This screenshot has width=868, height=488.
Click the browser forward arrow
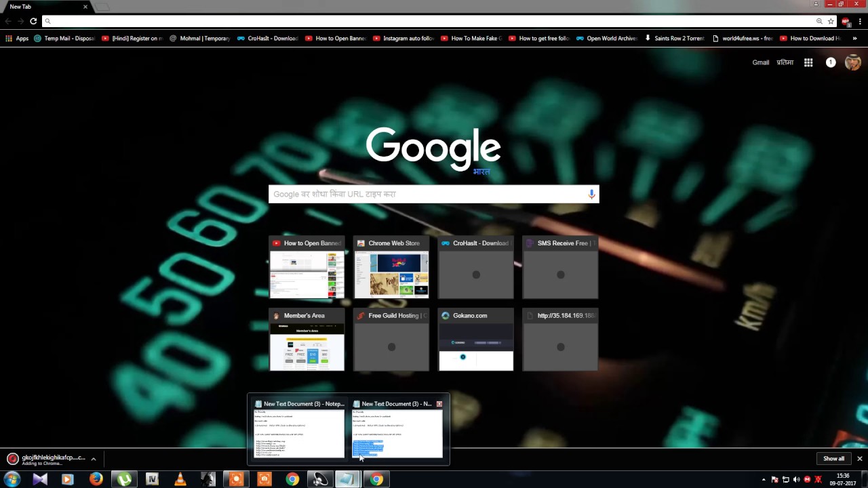[20, 21]
